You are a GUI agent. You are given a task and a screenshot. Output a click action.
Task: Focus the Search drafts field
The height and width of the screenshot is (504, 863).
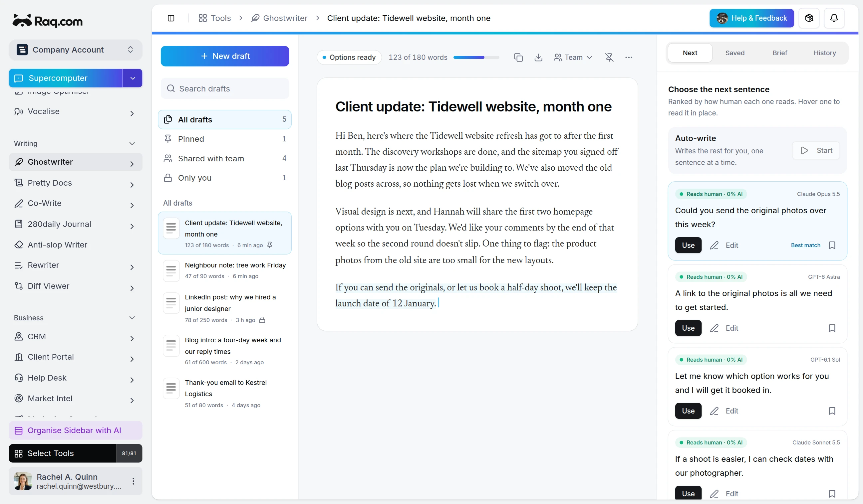(225, 88)
